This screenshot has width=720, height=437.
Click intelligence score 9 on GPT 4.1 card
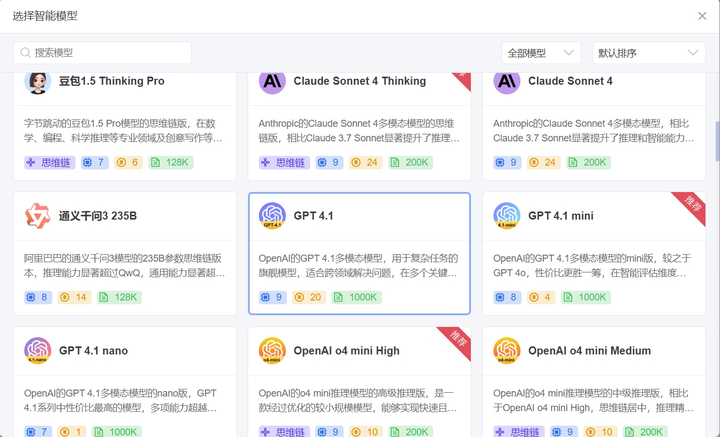point(273,297)
